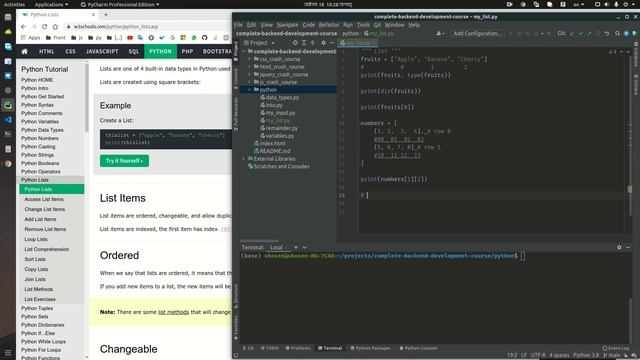640x360 pixels.
Task: Click the Git main branch widget
Action: tap(611, 356)
